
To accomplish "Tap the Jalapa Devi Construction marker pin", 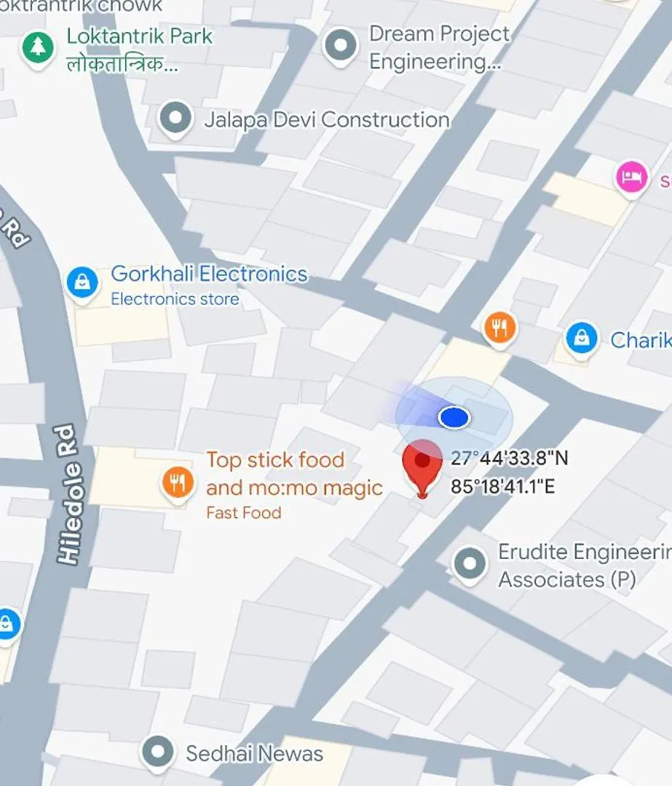I will (175, 120).
